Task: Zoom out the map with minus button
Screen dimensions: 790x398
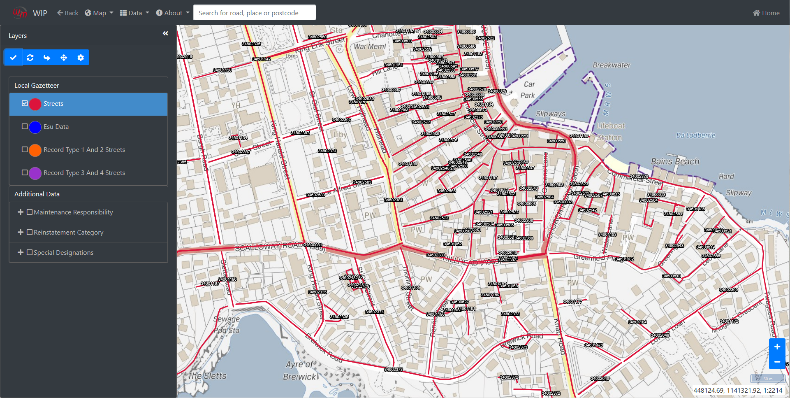Action: pos(777,362)
